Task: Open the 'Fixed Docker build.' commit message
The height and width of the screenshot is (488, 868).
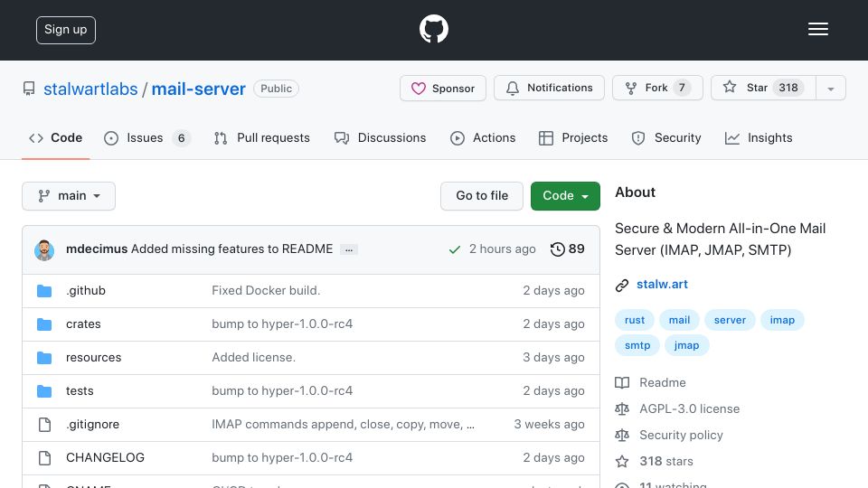Action: (x=266, y=290)
